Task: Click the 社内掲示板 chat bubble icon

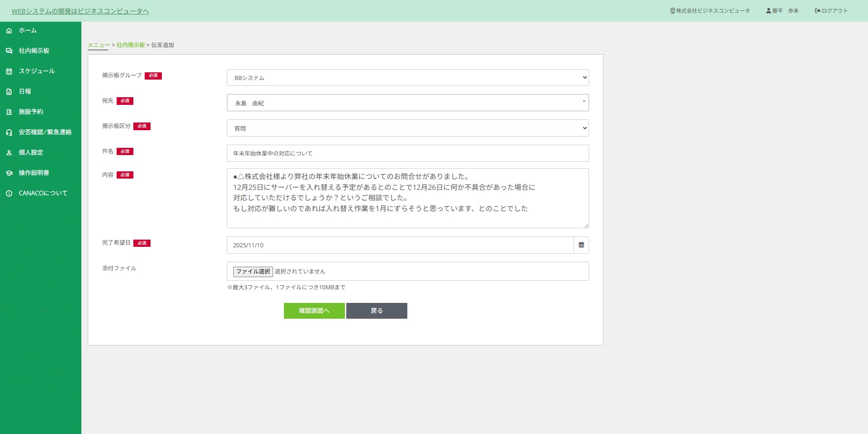Action: pos(9,51)
